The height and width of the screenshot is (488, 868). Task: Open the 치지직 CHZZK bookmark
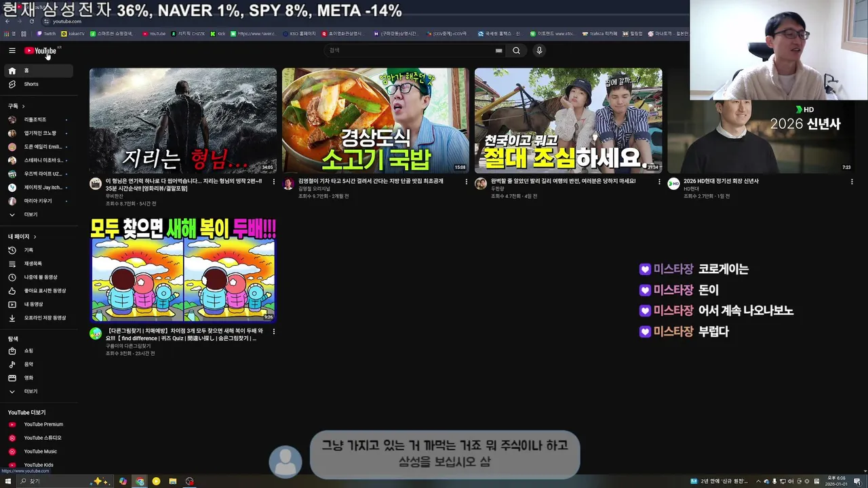coord(187,33)
